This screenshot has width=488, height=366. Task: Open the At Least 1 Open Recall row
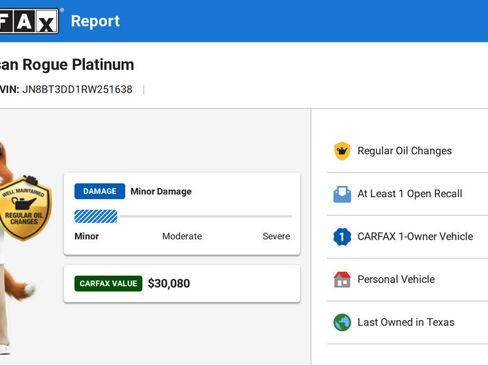[x=408, y=194]
